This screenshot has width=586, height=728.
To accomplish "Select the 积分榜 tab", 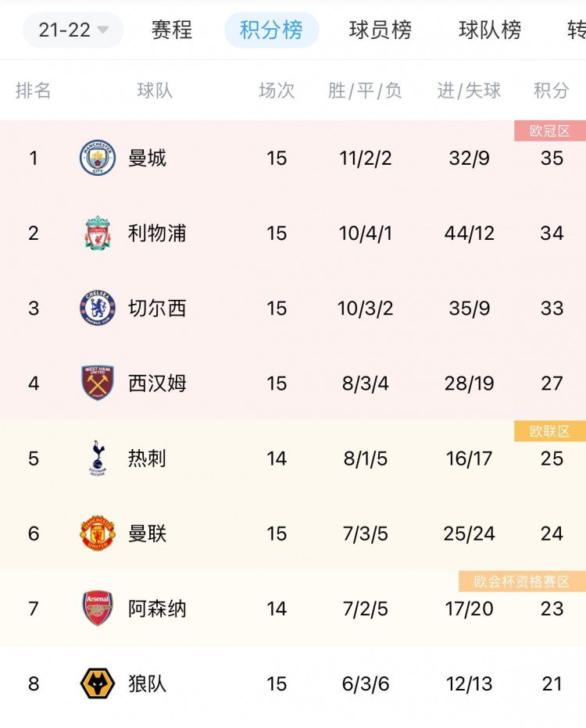I will pos(271,30).
